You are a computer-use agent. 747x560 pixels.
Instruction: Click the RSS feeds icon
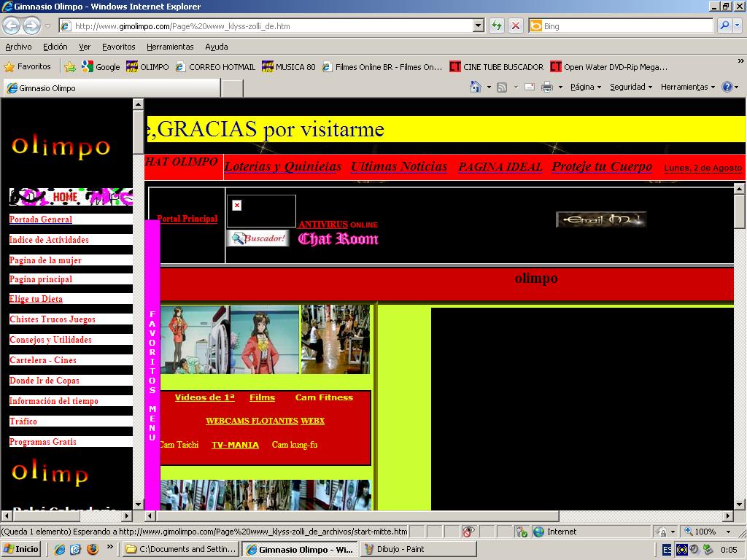pyautogui.click(x=502, y=87)
